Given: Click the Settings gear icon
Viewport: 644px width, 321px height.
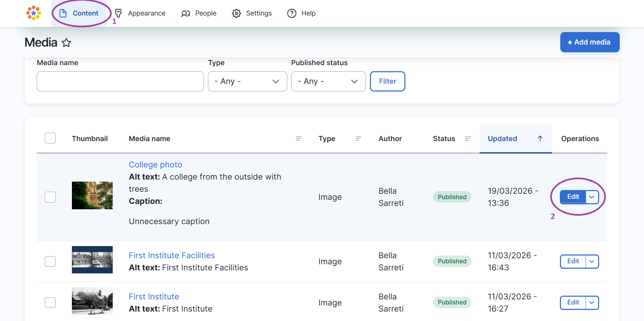Looking at the screenshot, I should click(237, 13).
